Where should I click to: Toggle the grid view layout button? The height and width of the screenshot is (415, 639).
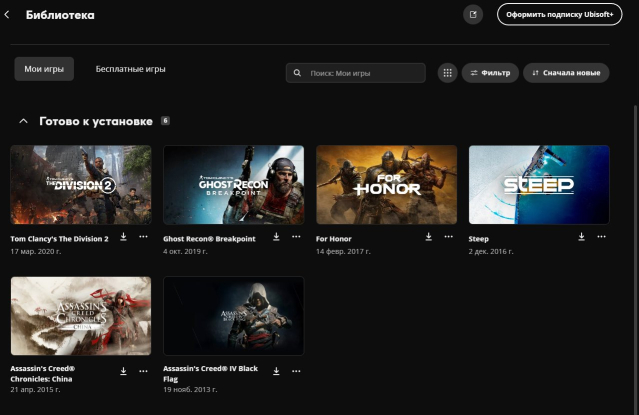coord(447,73)
